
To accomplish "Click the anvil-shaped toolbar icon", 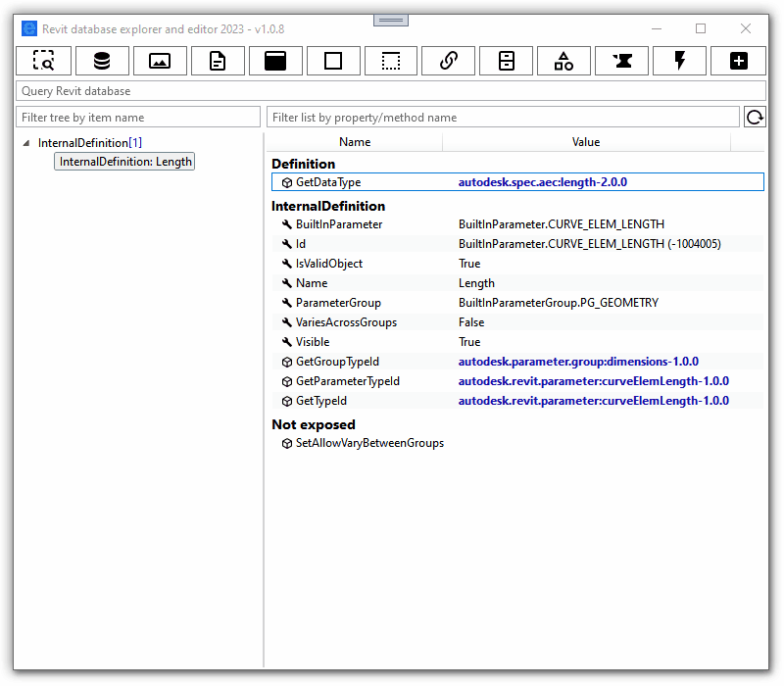I will point(622,61).
